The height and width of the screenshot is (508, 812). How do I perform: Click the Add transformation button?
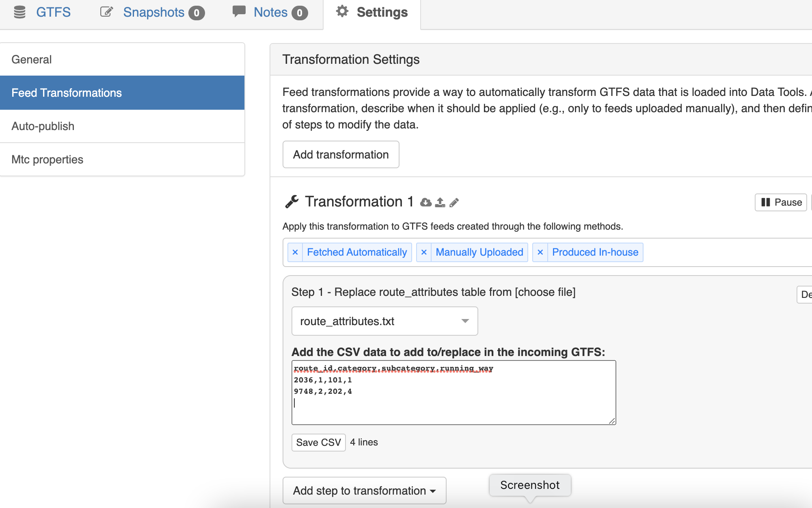coord(341,154)
